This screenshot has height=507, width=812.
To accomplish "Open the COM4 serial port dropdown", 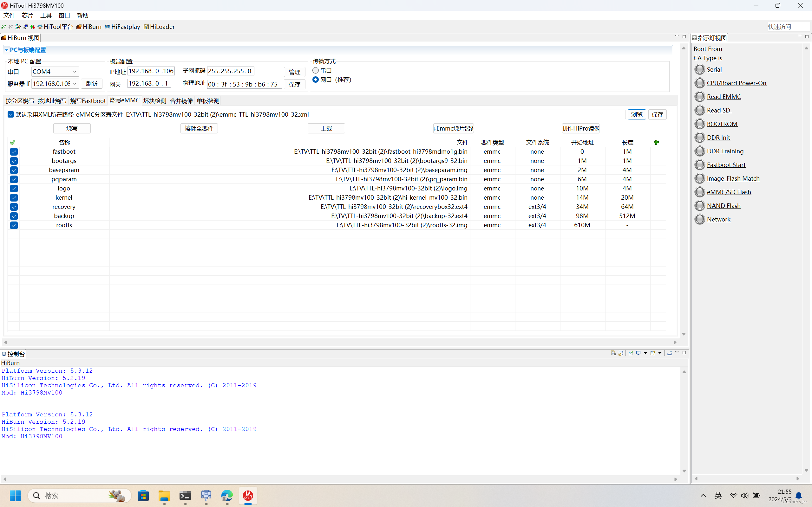I will pos(75,72).
